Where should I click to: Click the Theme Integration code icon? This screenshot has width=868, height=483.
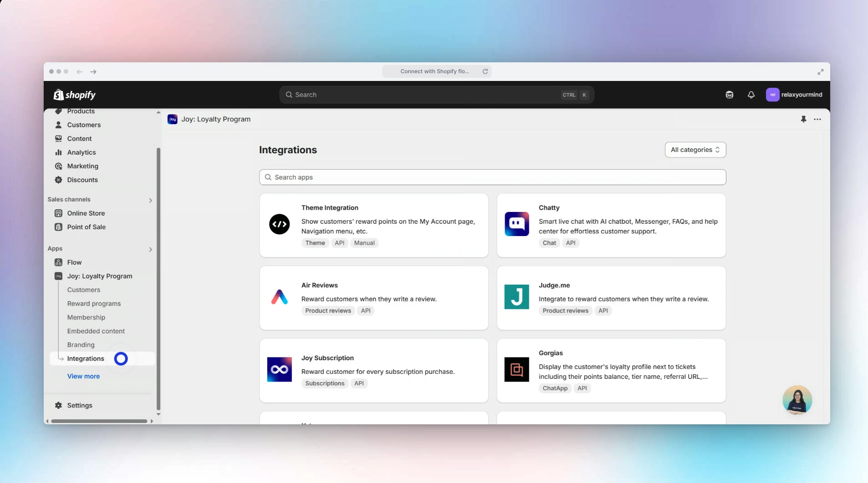point(279,224)
